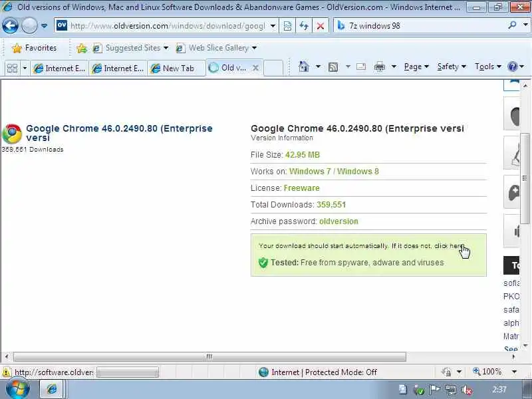Click the horizontal scrollbar thumb
This screenshot has height=399, width=532.
point(209,356)
